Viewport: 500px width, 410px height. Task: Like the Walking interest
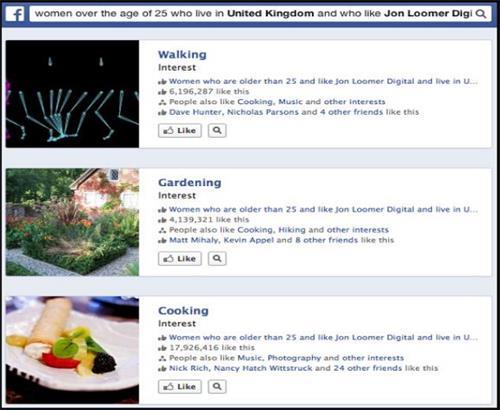[x=180, y=130]
